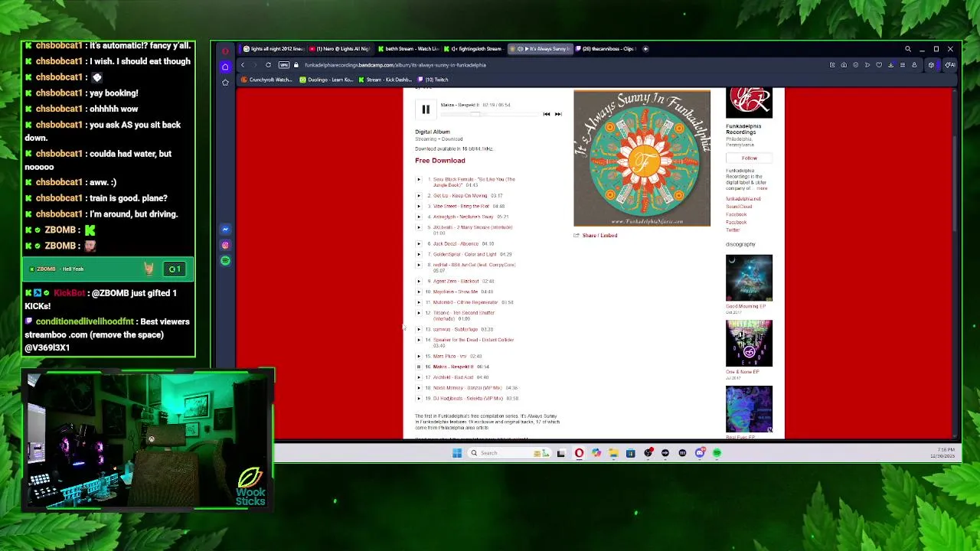Click the taskbar Search box
The height and width of the screenshot is (551, 980).
tap(509, 453)
